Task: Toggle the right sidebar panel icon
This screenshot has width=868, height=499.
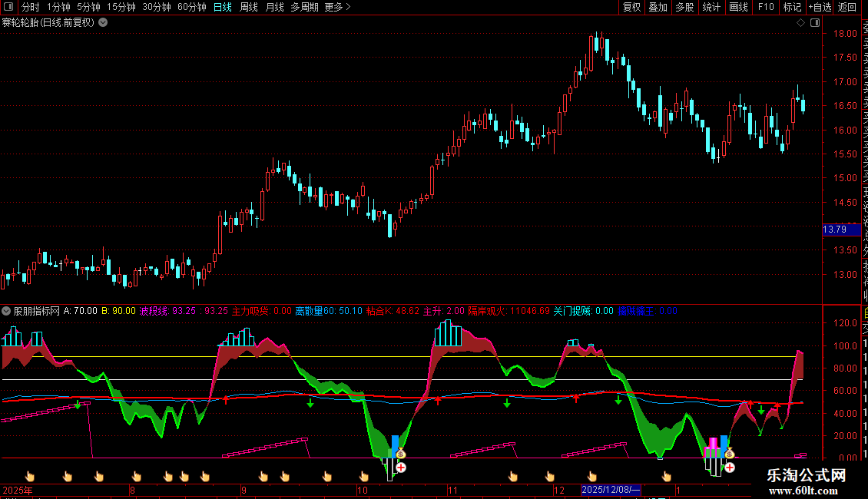Action: 815,23
